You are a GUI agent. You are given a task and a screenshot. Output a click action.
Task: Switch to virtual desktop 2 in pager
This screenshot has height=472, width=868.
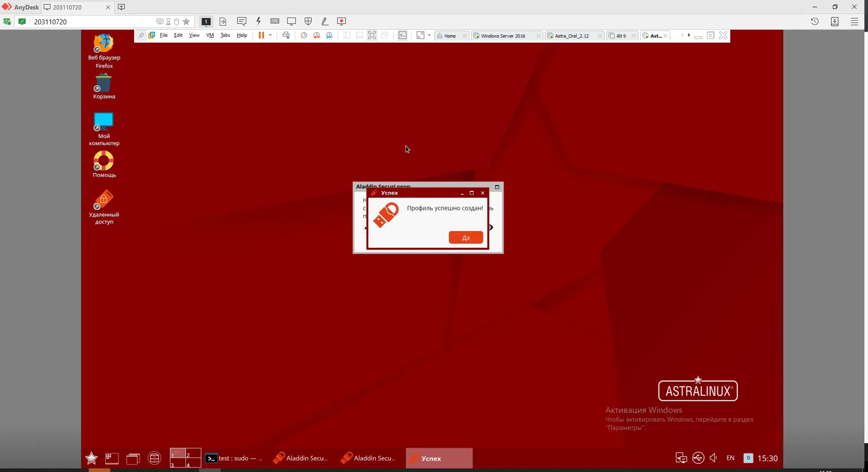click(193, 453)
